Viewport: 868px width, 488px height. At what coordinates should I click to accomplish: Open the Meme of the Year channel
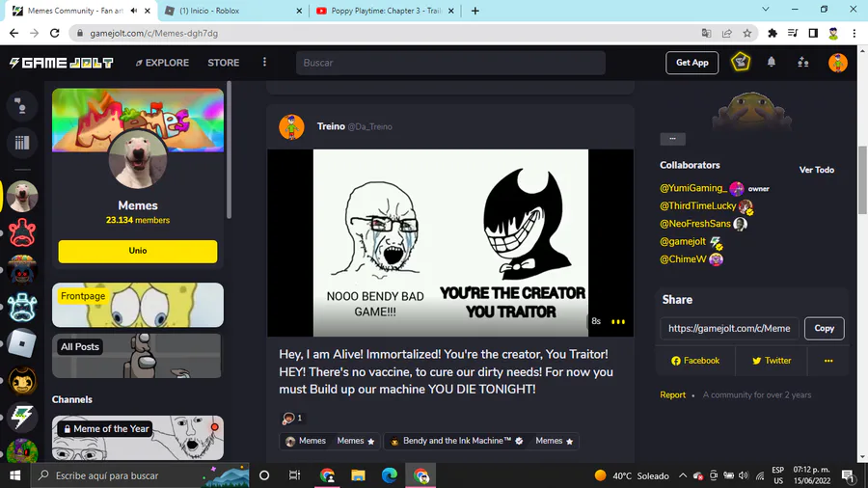[138, 438]
